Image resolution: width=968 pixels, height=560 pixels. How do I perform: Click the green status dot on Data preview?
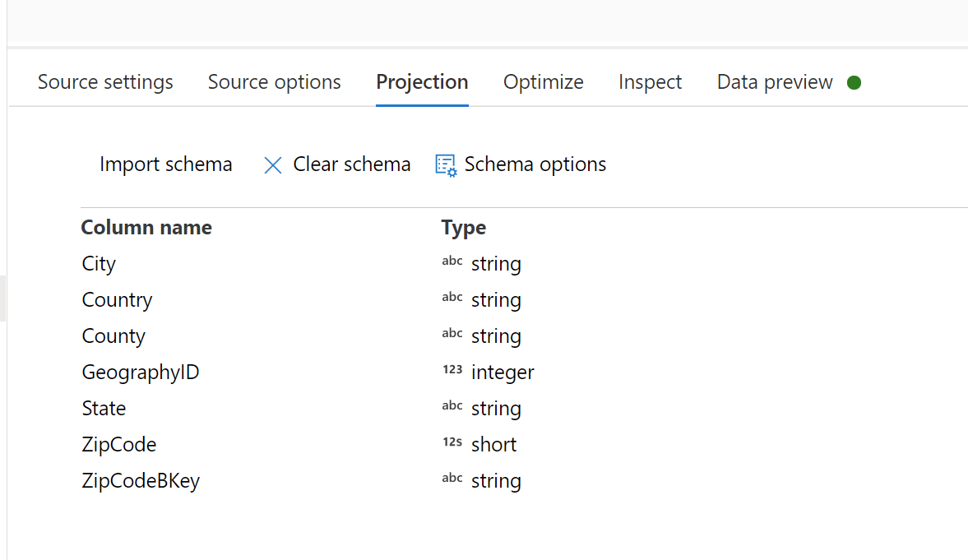tap(855, 82)
